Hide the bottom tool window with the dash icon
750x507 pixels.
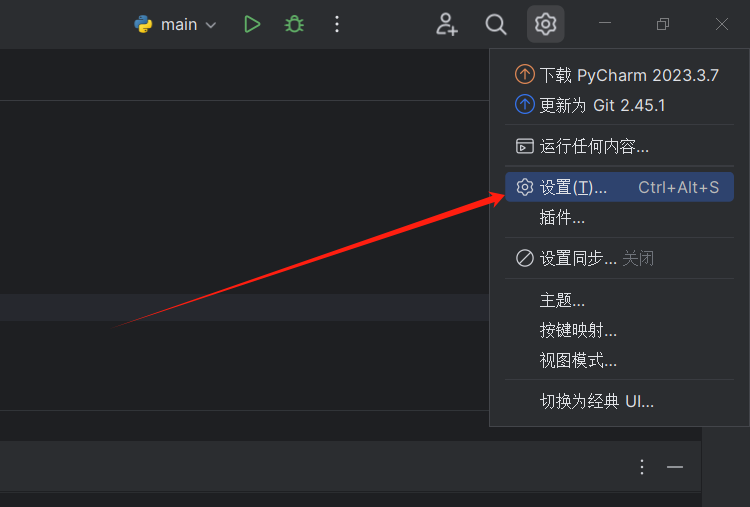click(675, 467)
